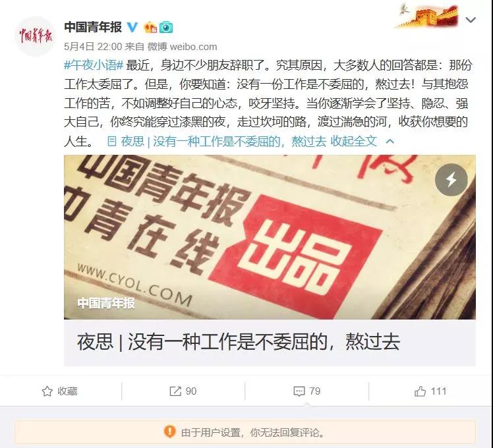The height and width of the screenshot is (448, 493).
Task: Open the 中国青年报 account name
Action: (x=93, y=27)
